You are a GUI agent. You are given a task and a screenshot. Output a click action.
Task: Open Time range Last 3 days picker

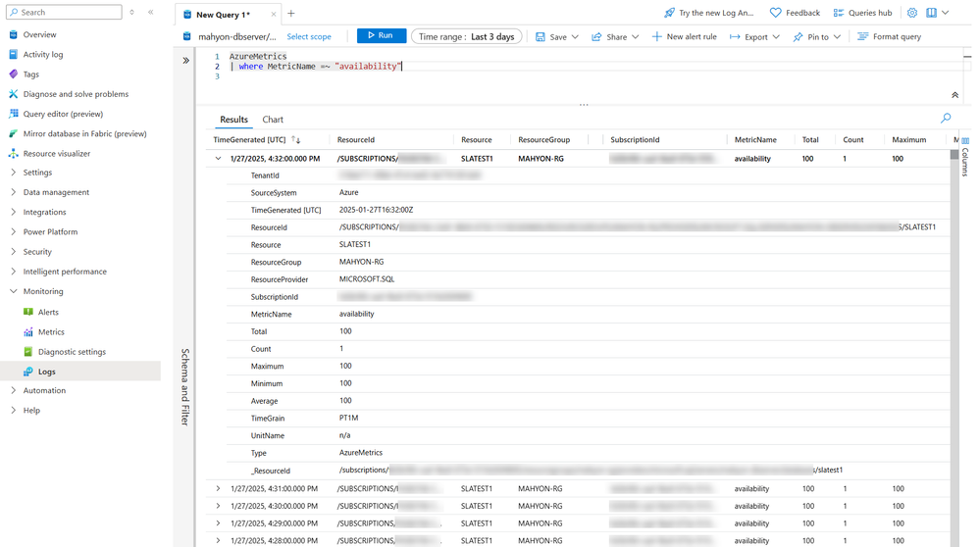466,37
